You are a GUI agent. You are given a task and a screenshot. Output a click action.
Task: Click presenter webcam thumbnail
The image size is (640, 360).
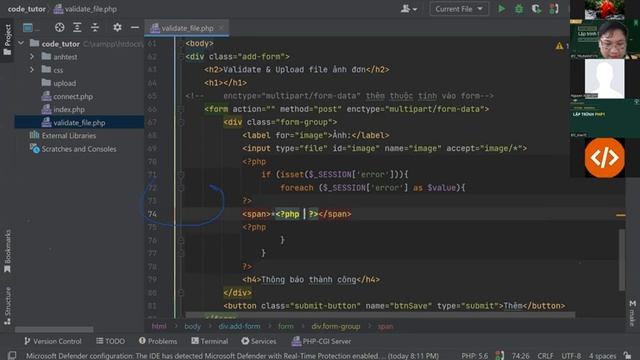tap(604, 40)
